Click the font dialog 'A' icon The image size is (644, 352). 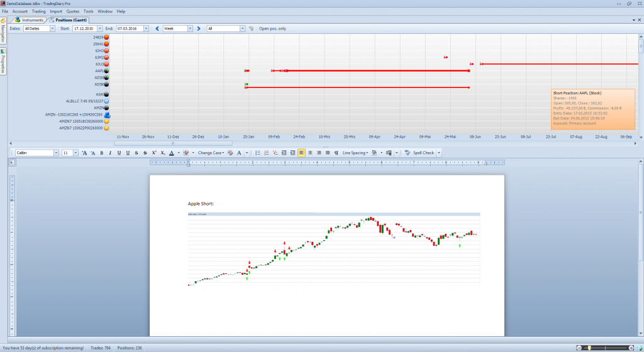pos(239,153)
